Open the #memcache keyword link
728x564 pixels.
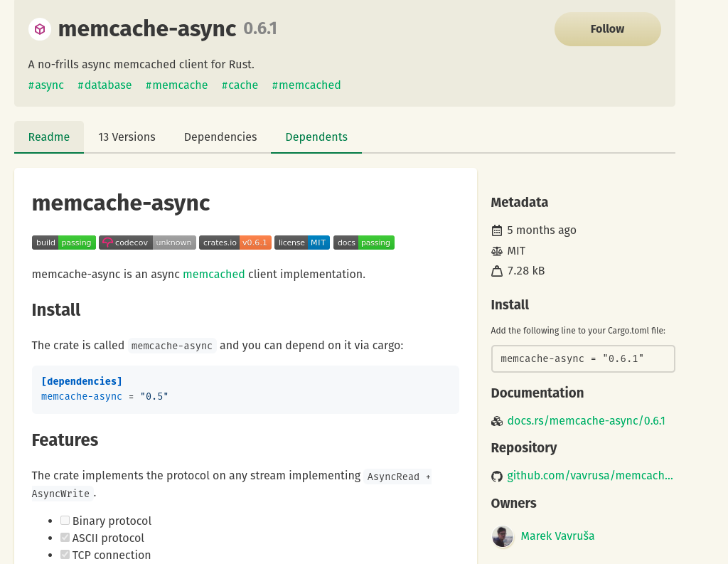(x=176, y=85)
